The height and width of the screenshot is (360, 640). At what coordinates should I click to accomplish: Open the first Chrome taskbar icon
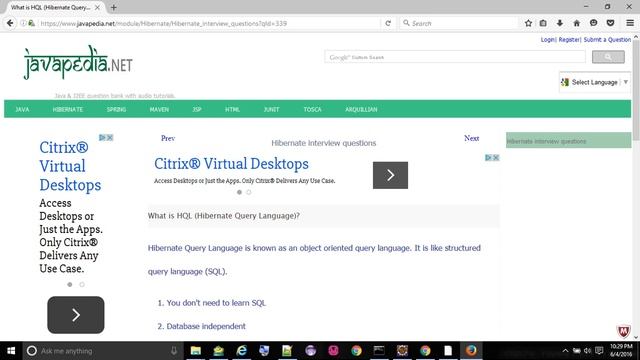pyautogui.click(x=356, y=351)
